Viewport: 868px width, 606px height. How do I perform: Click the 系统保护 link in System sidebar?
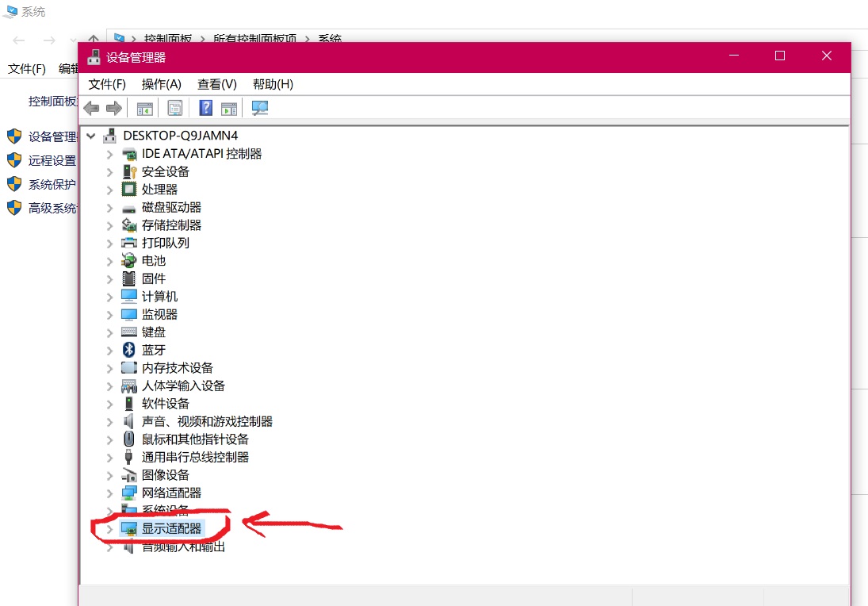[52, 185]
